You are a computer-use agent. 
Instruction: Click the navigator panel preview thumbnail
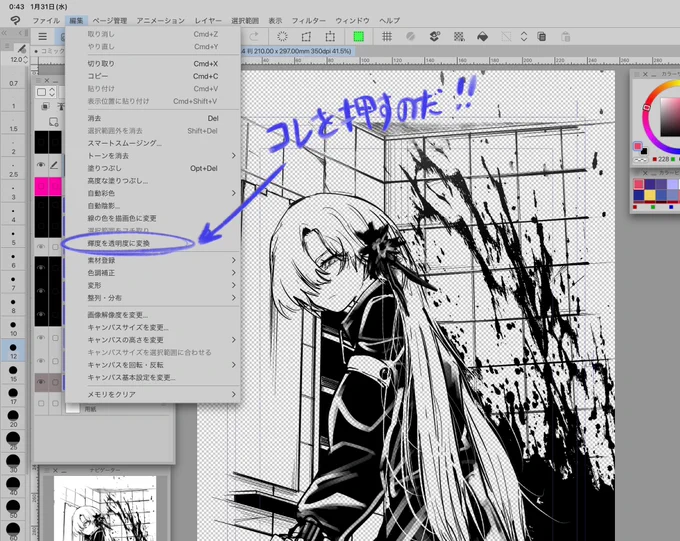click(x=105, y=508)
